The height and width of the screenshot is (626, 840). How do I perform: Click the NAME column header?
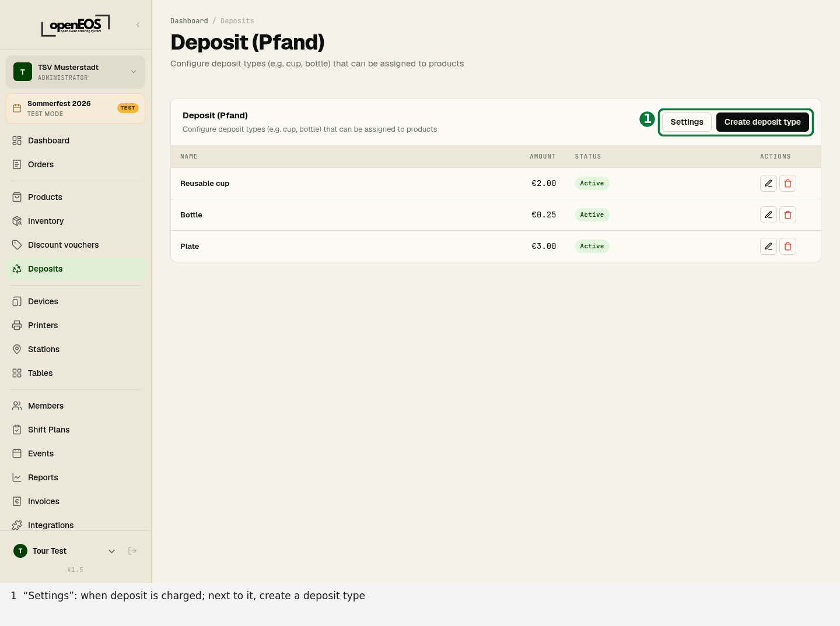[x=189, y=157]
